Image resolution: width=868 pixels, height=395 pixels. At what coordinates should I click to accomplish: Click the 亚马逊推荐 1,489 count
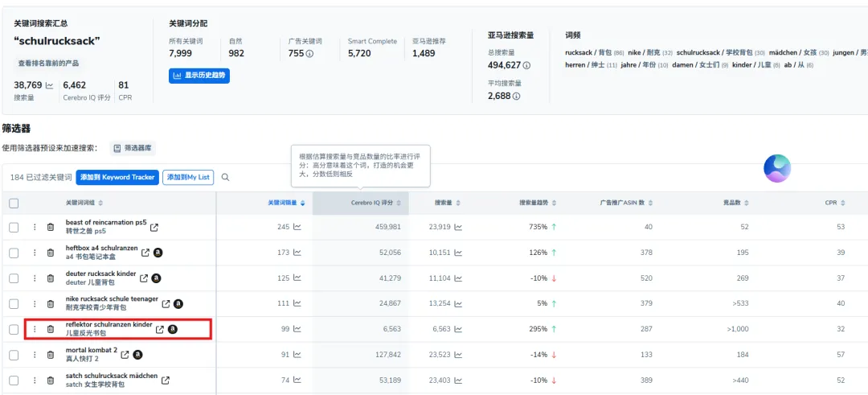(424, 54)
